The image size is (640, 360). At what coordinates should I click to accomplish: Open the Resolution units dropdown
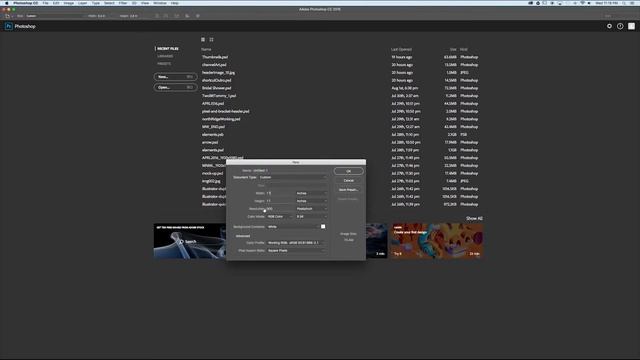pos(311,209)
